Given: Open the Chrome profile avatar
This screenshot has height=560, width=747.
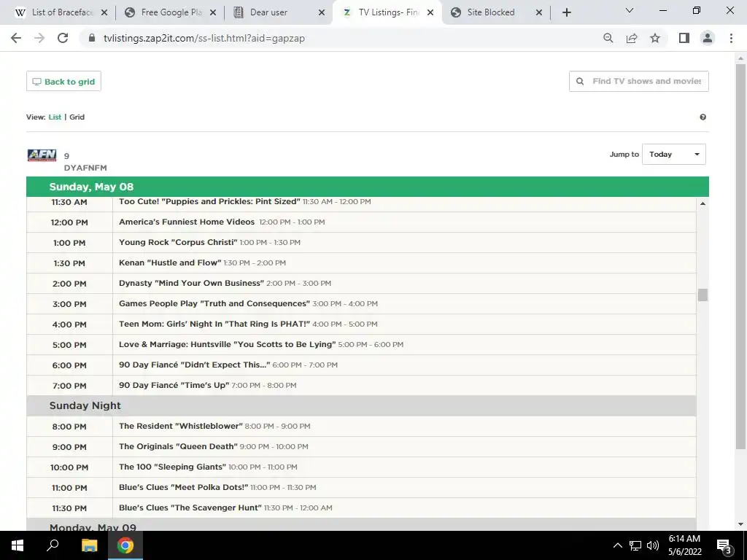Looking at the screenshot, I should tap(708, 38).
